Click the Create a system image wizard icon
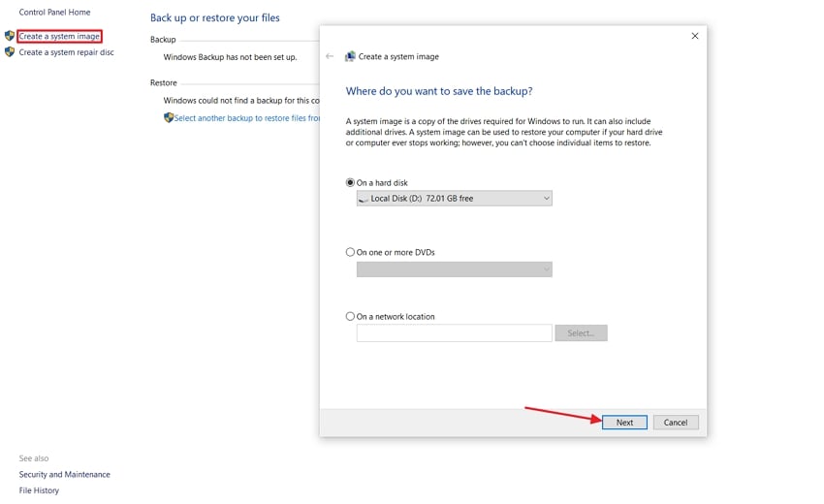The width and height of the screenshot is (824, 504). 350,56
